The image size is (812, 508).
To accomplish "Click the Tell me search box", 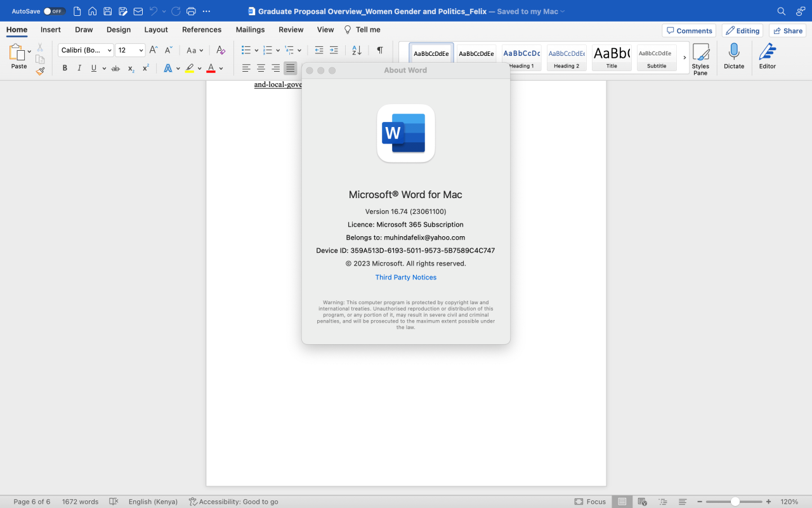I will [362, 30].
